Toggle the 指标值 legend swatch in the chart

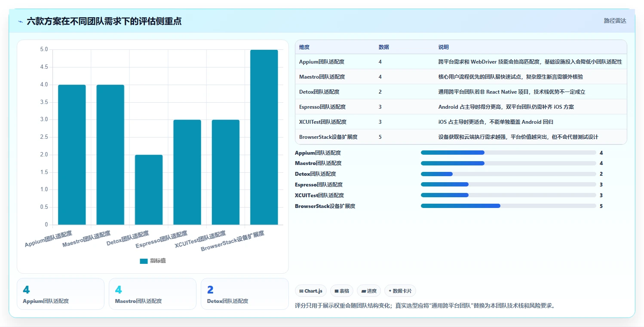tap(144, 261)
